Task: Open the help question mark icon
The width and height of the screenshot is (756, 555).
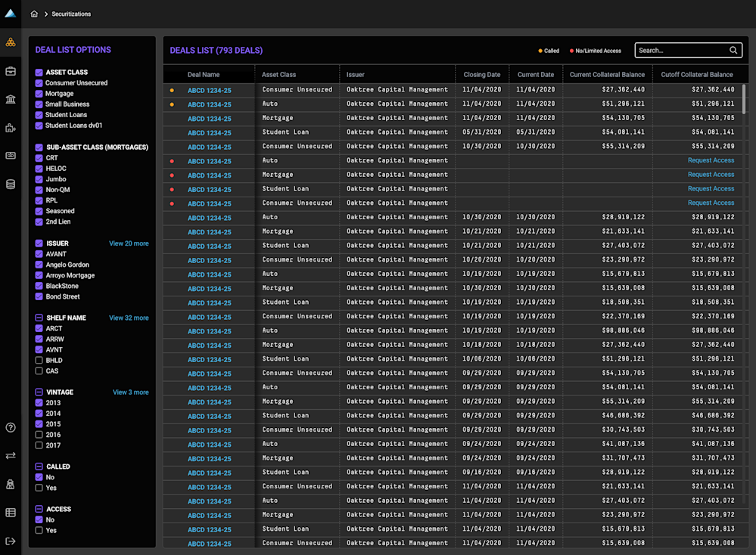Action: coord(11,427)
